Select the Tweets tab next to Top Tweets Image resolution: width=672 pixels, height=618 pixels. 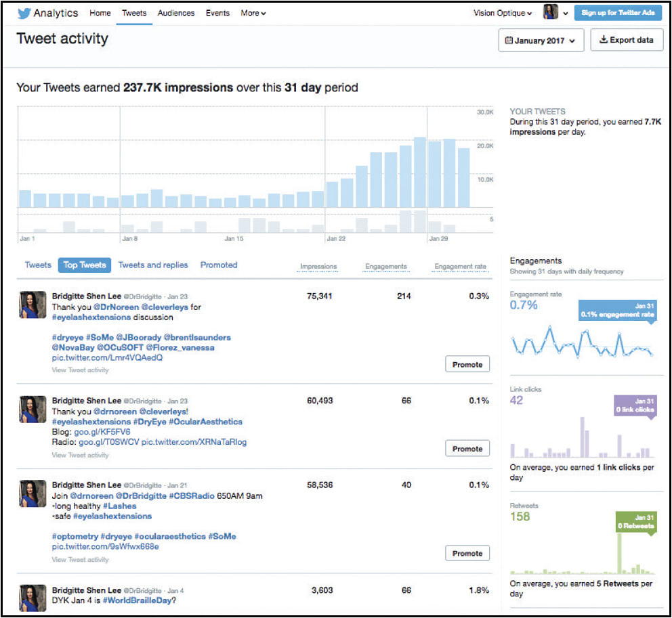(x=38, y=265)
